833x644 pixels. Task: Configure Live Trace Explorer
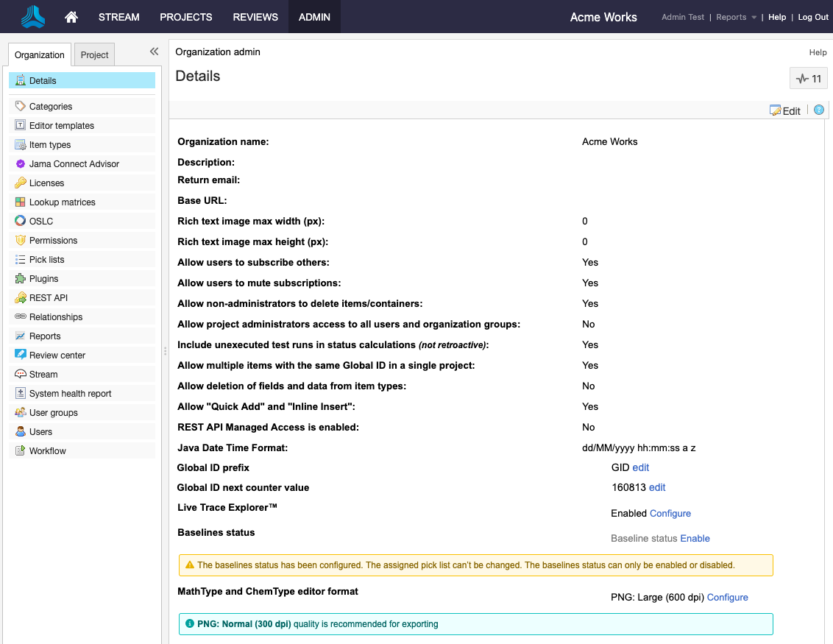click(670, 513)
